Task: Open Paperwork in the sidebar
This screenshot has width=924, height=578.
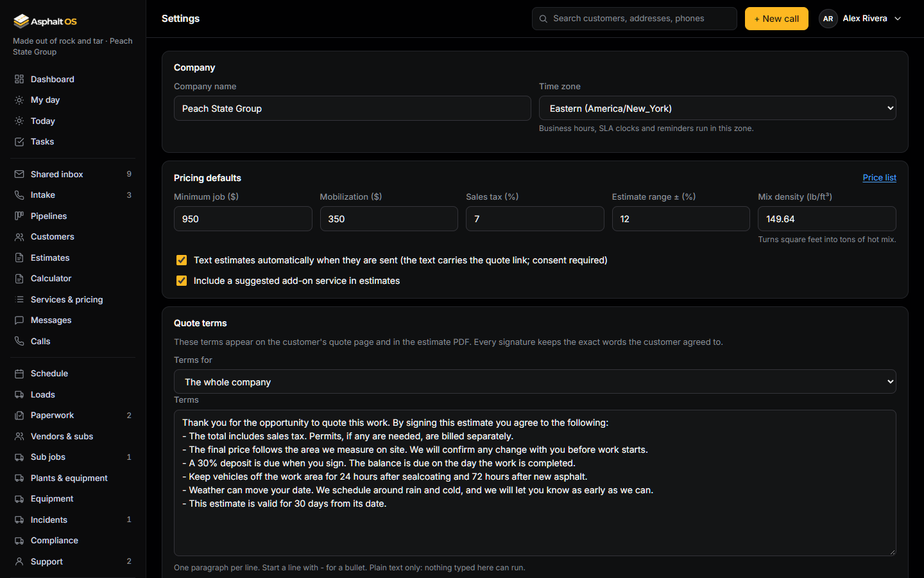Action: click(x=73, y=416)
